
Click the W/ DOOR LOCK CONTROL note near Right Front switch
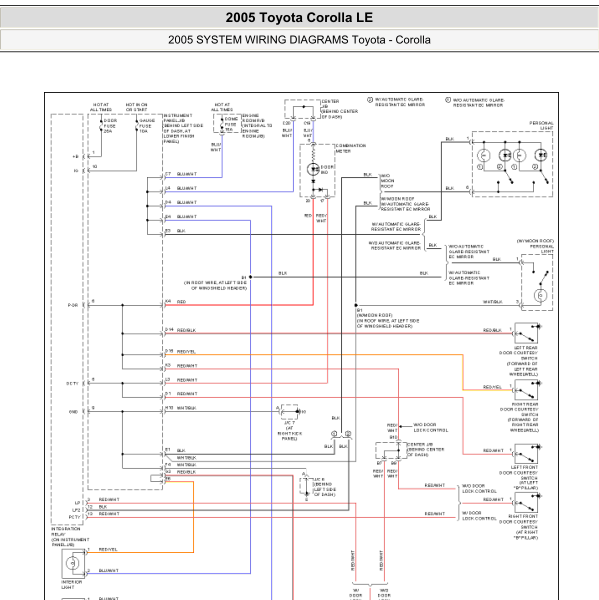coord(479,516)
